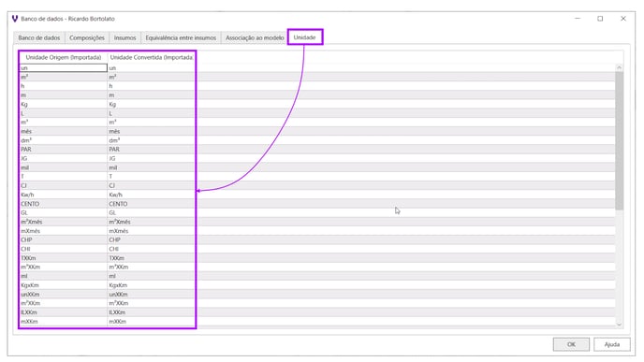Select 'mil' in the Unidade Convertida column
The image size is (644, 362).
151,167
